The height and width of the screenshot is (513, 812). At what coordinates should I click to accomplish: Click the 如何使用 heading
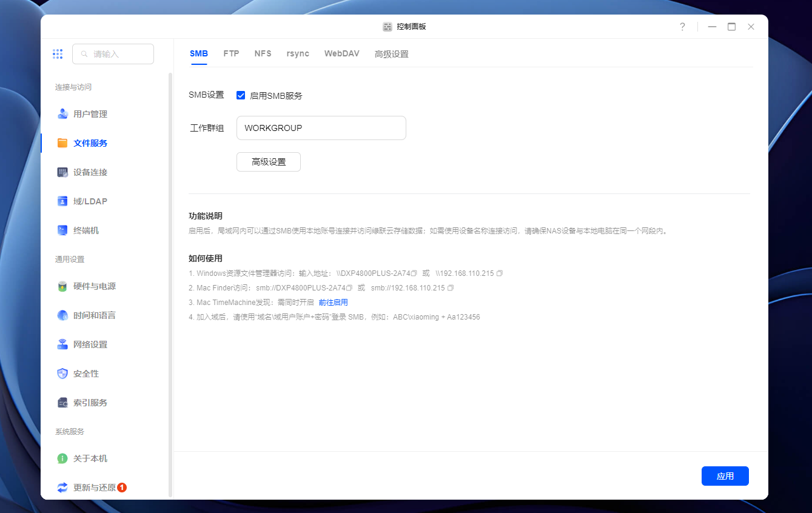pos(206,258)
